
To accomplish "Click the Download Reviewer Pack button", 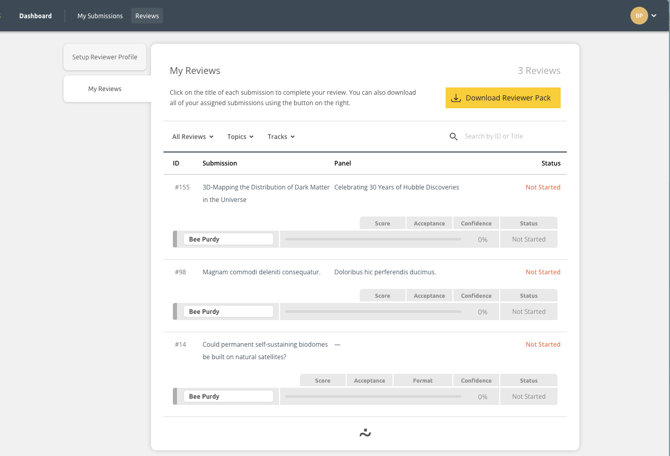I will click(502, 98).
